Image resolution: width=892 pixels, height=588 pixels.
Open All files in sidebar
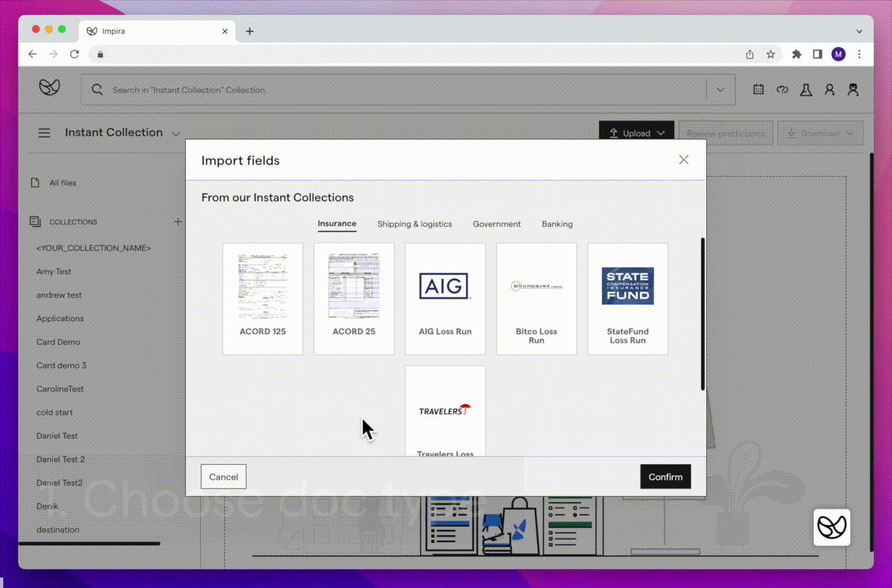tap(63, 183)
